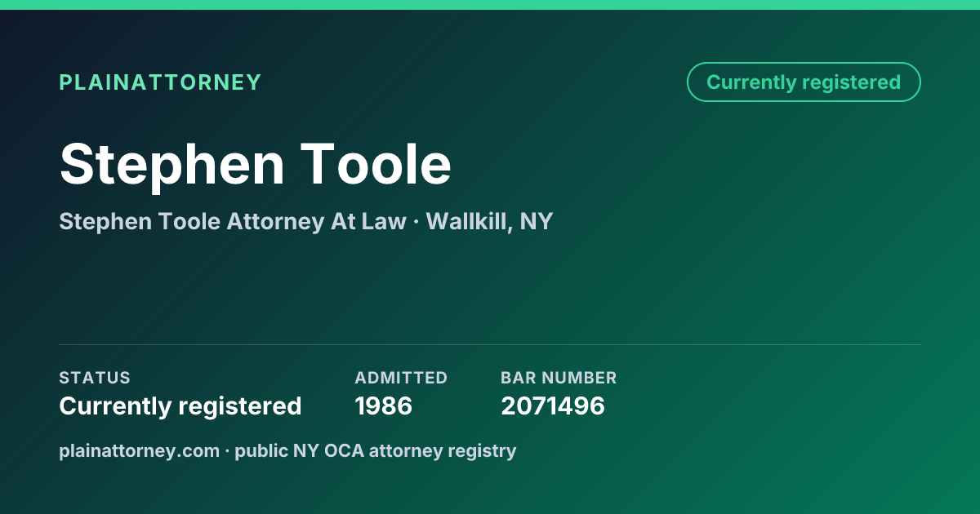Select the BAR NUMBER label
Viewport: 980px width, 514px height.
pyautogui.click(x=559, y=378)
